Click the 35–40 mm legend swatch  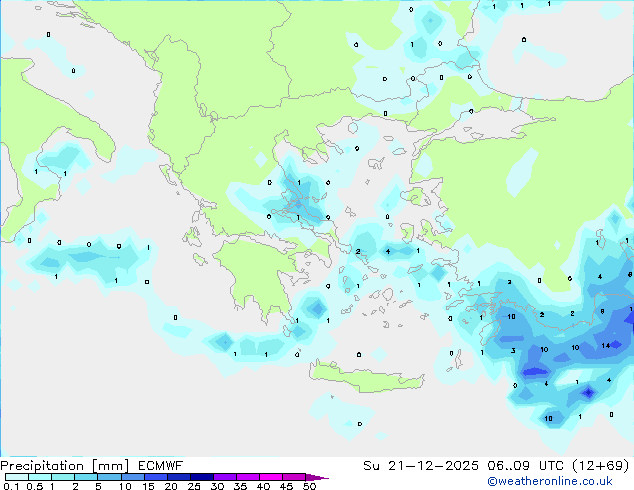247,477
